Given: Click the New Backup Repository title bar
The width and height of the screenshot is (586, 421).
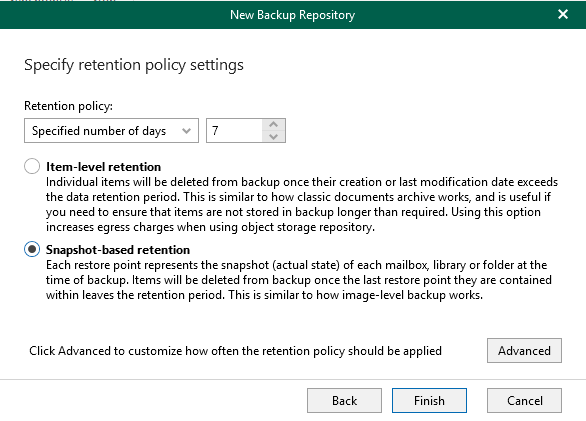Looking at the screenshot, I should (293, 15).
